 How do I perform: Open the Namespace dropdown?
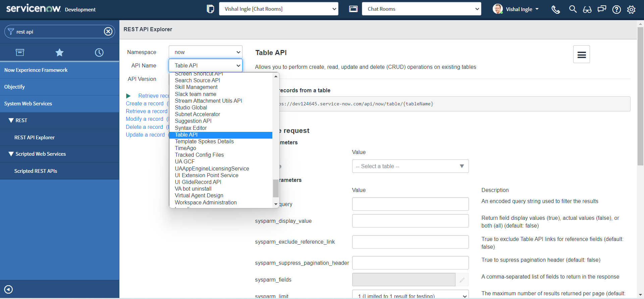click(206, 52)
